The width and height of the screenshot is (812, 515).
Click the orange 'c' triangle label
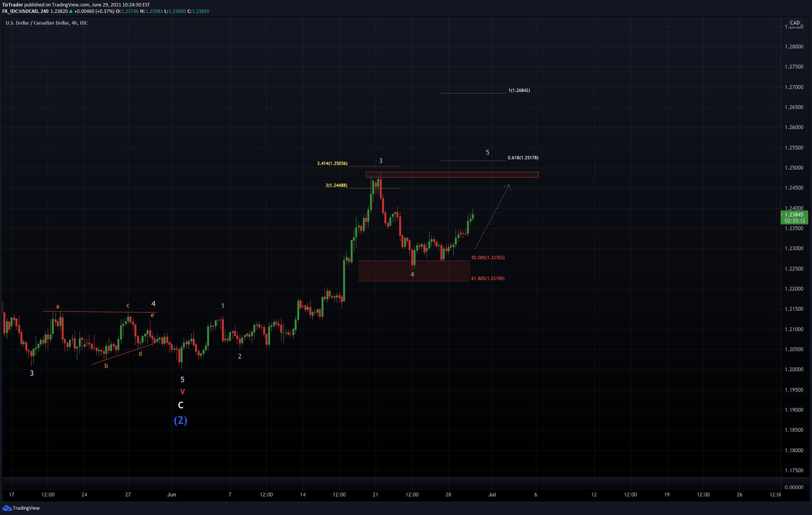tap(128, 305)
